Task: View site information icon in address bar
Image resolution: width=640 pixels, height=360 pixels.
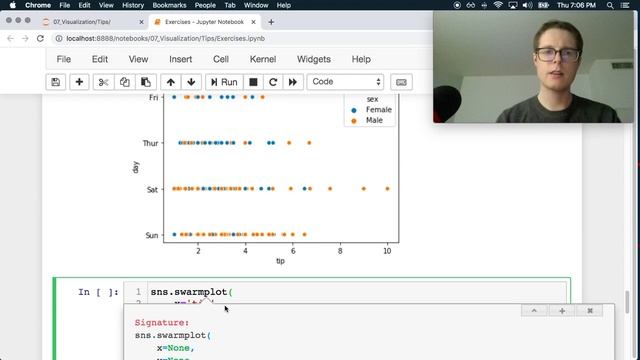Action: tap(59, 38)
